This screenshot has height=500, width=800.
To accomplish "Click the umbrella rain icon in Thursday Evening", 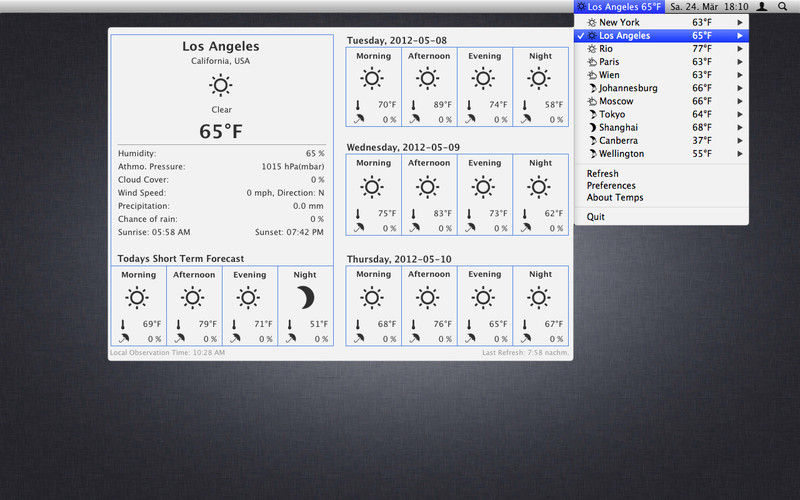I will (469, 338).
